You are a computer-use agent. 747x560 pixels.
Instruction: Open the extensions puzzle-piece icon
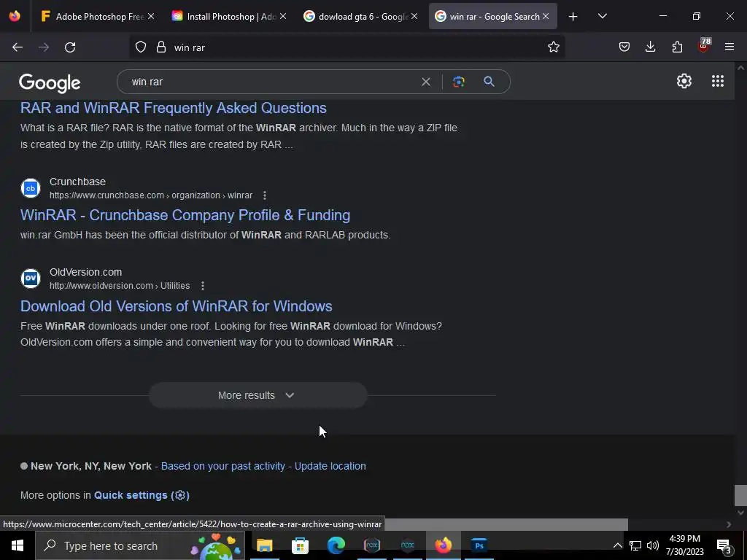click(x=677, y=47)
